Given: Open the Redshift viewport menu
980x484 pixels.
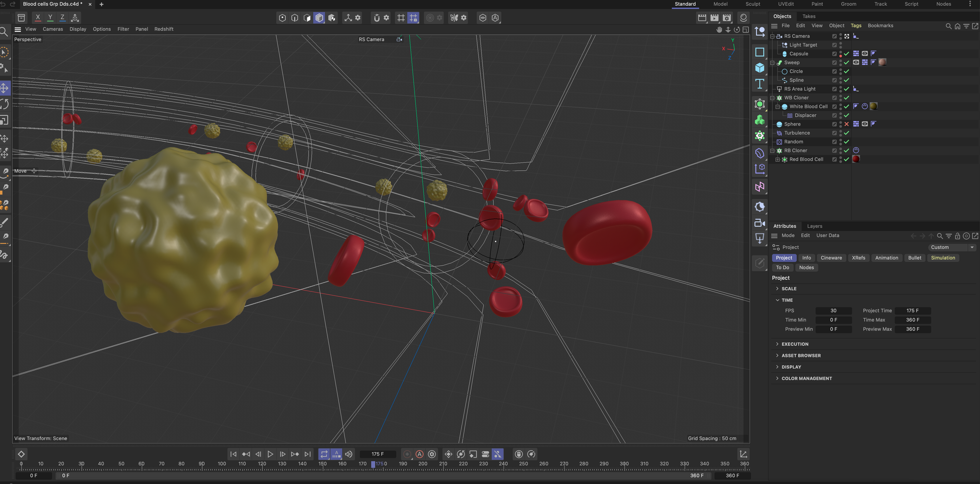Looking at the screenshot, I should 164,29.
